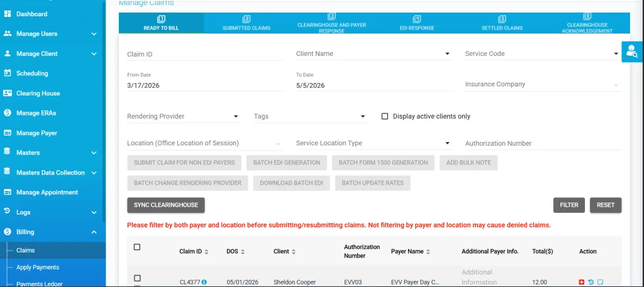Click the Manage Users people icon
This screenshot has height=287, width=644.
tap(7, 34)
